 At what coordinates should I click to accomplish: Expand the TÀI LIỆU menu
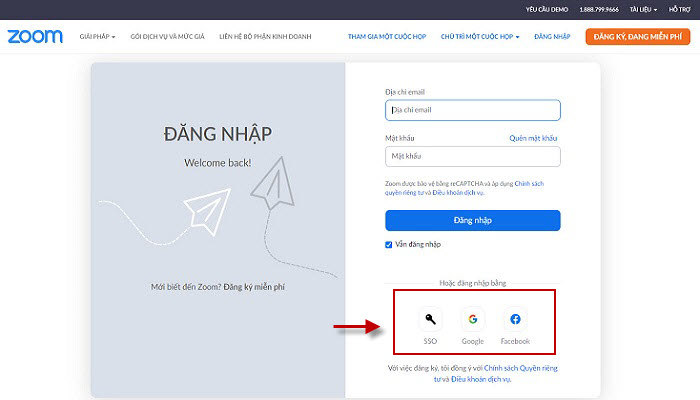click(643, 9)
